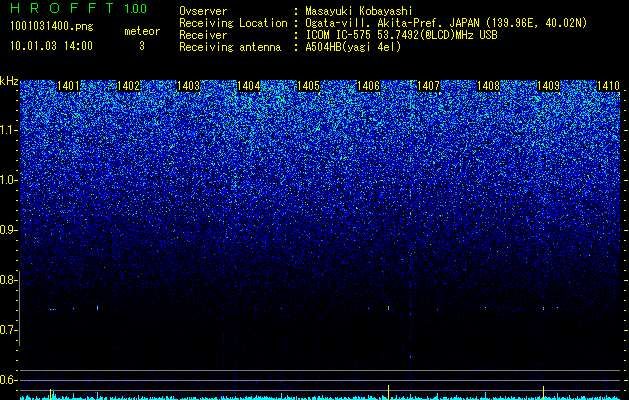Click the 1.1 frequency axis label
The width and height of the screenshot is (629, 400).
[9, 130]
